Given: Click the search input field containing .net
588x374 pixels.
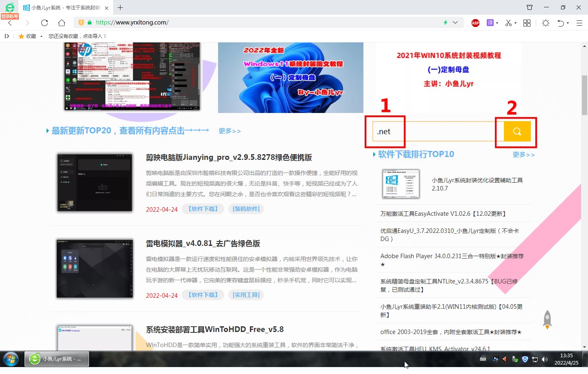Looking at the screenshot, I should (x=438, y=131).
